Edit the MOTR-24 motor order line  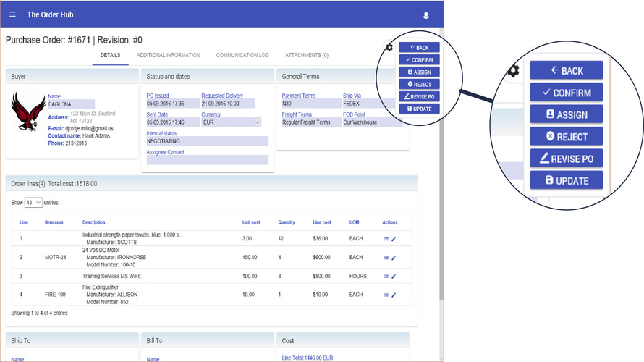coord(394,258)
